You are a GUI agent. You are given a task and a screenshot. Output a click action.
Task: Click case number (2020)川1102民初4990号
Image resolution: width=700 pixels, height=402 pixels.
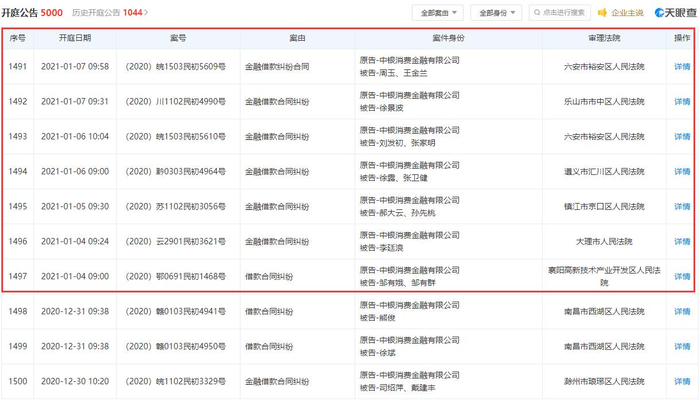pyautogui.click(x=175, y=101)
